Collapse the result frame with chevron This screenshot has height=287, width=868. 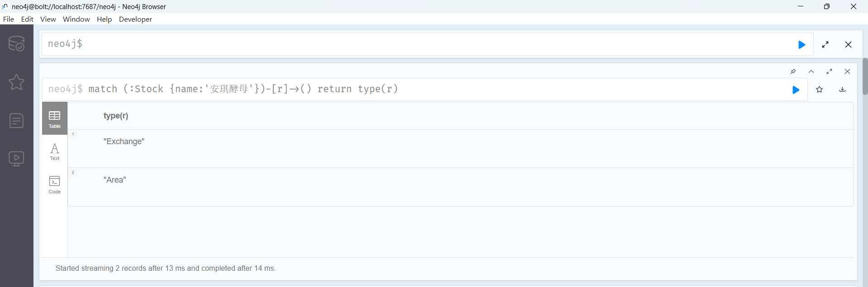point(811,71)
